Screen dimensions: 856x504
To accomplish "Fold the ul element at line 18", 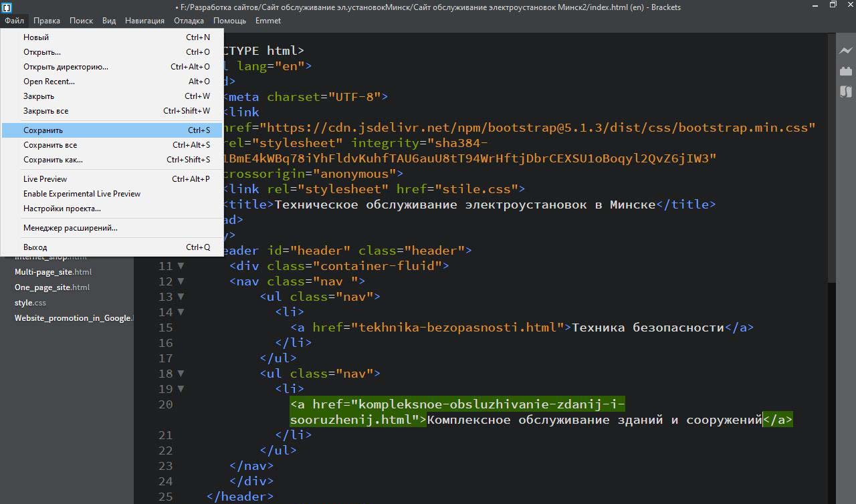I will [181, 374].
